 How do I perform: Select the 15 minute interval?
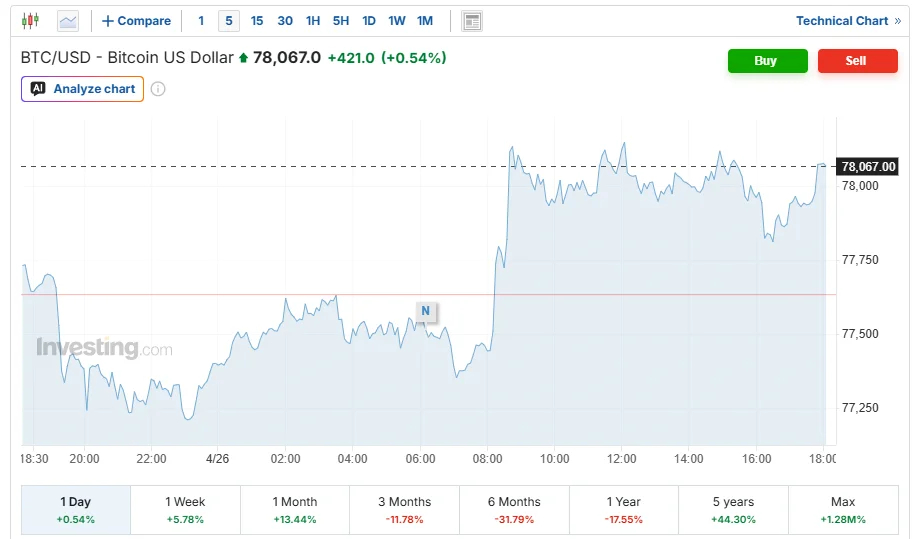257,21
